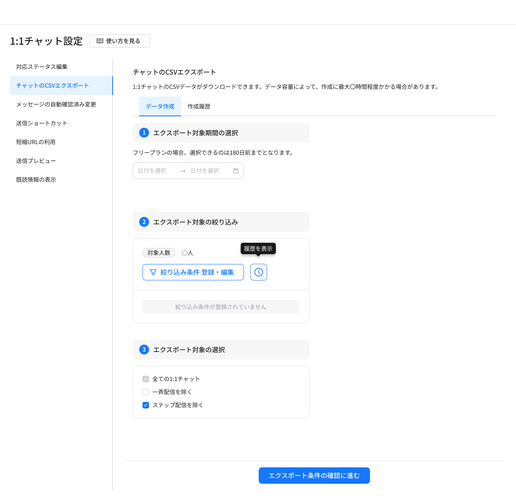Click the step 1 number badge

[144, 133]
